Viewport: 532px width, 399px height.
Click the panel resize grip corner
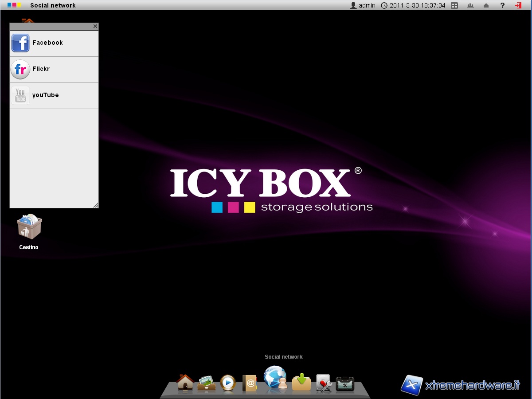tap(95, 205)
